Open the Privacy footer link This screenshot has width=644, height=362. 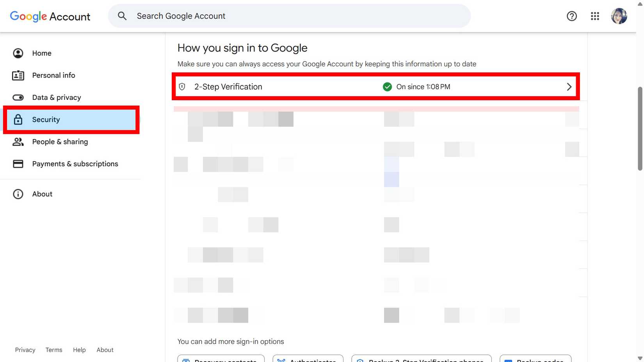[x=25, y=350]
